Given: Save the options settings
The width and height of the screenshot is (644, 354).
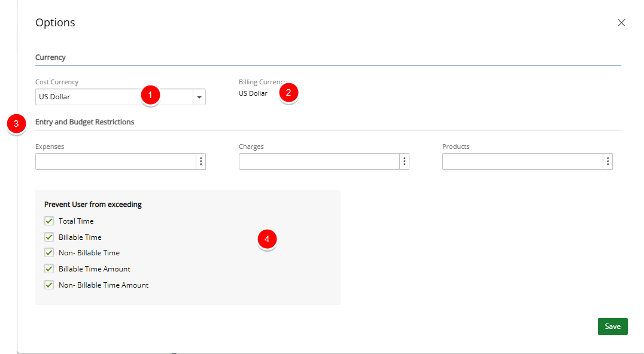Looking at the screenshot, I should pyautogui.click(x=612, y=326).
